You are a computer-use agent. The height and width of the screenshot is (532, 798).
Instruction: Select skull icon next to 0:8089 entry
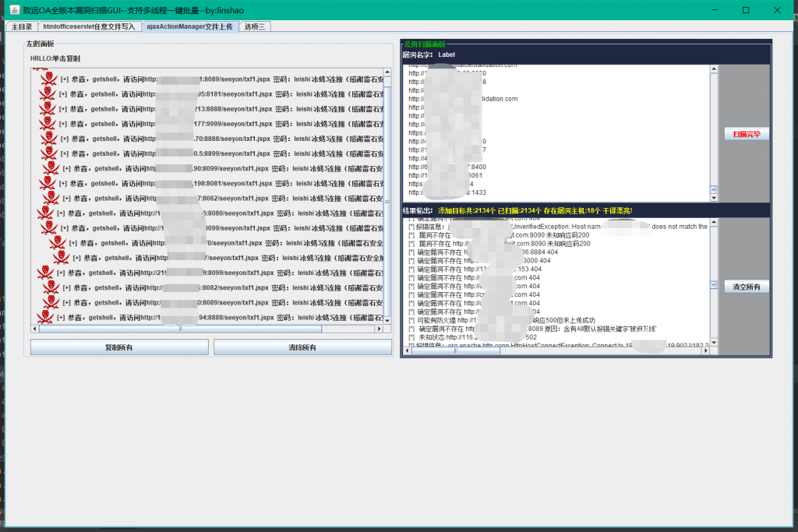pyautogui.click(x=51, y=302)
